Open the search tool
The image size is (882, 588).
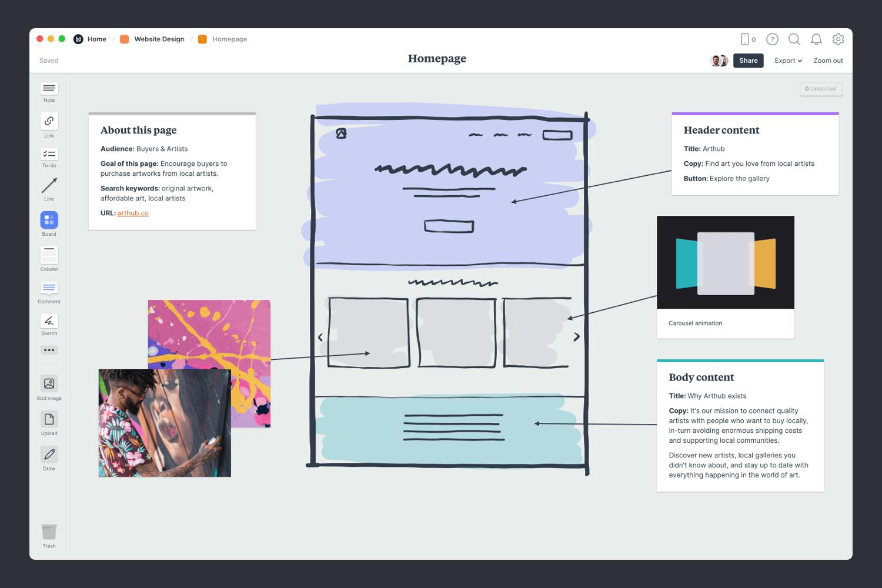coord(794,39)
